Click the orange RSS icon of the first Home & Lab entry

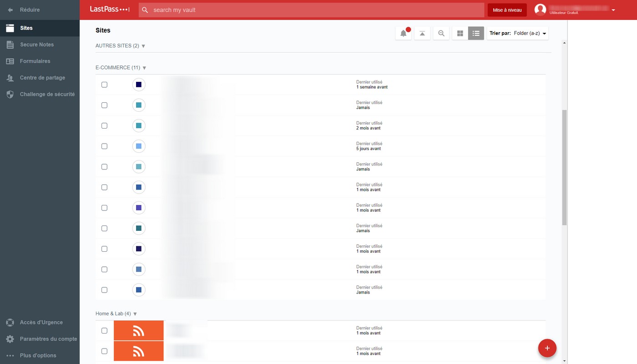coord(139,331)
